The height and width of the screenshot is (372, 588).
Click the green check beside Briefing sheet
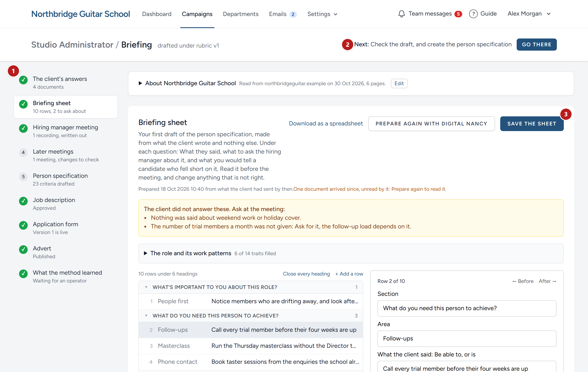click(x=23, y=104)
